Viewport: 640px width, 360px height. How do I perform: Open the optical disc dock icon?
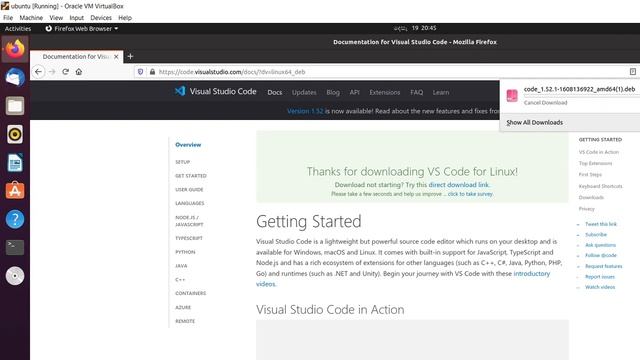(15, 276)
